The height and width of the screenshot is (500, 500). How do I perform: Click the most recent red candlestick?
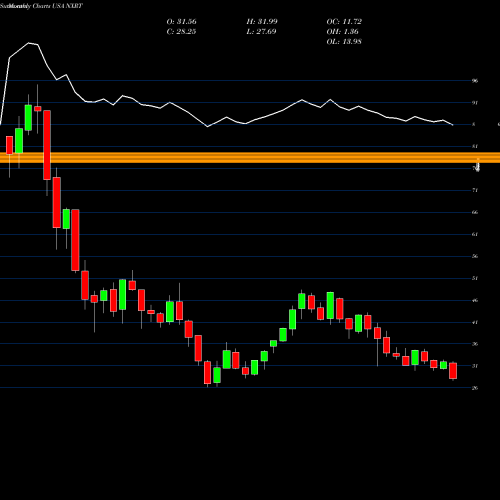pyautogui.click(x=453, y=371)
